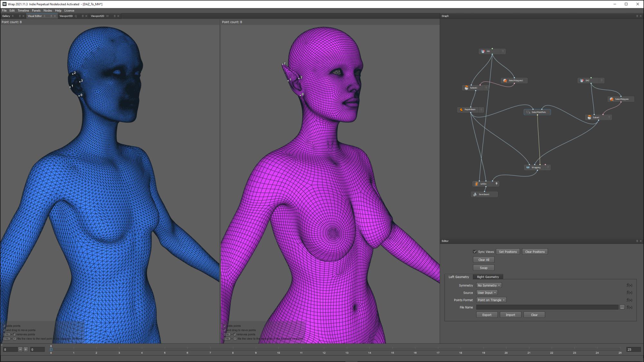The width and height of the screenshot is (644, 362).
Task: Select the SelectPointPairs node icon
Action: 528,112
